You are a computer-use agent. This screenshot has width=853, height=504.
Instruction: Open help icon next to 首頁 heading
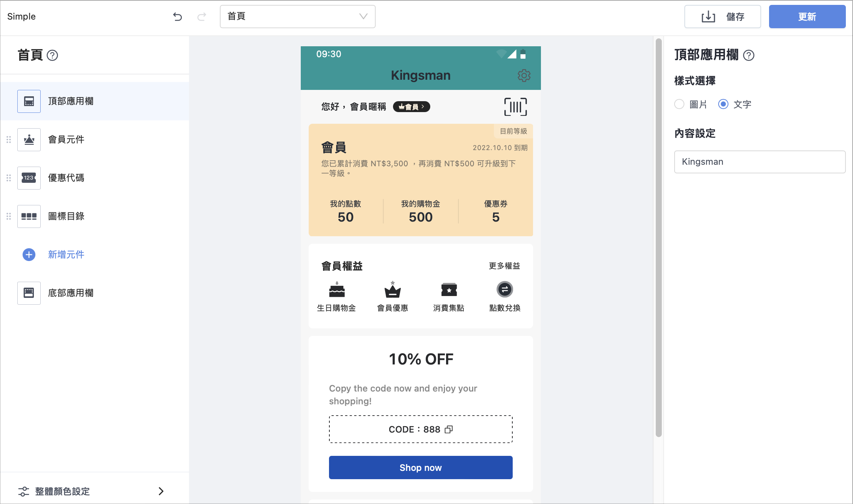[x=52, y=56]
